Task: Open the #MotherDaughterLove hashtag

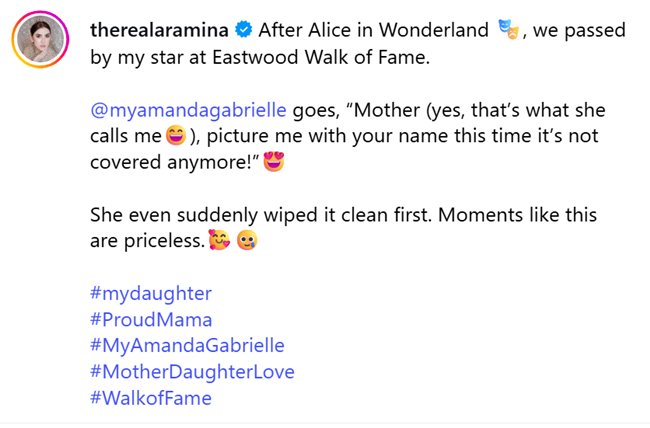Action: click(192, 372)
